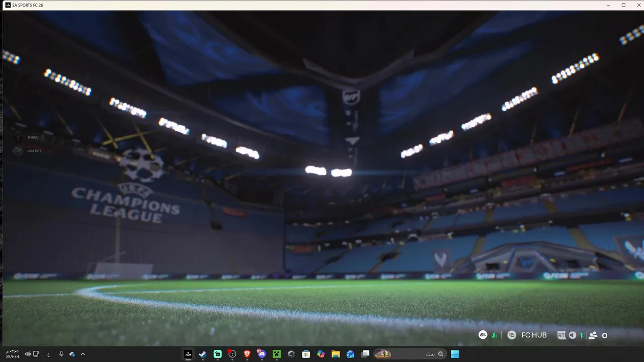Open the friends/party people icon
The image size is (644, 362).
coord(593,335)
